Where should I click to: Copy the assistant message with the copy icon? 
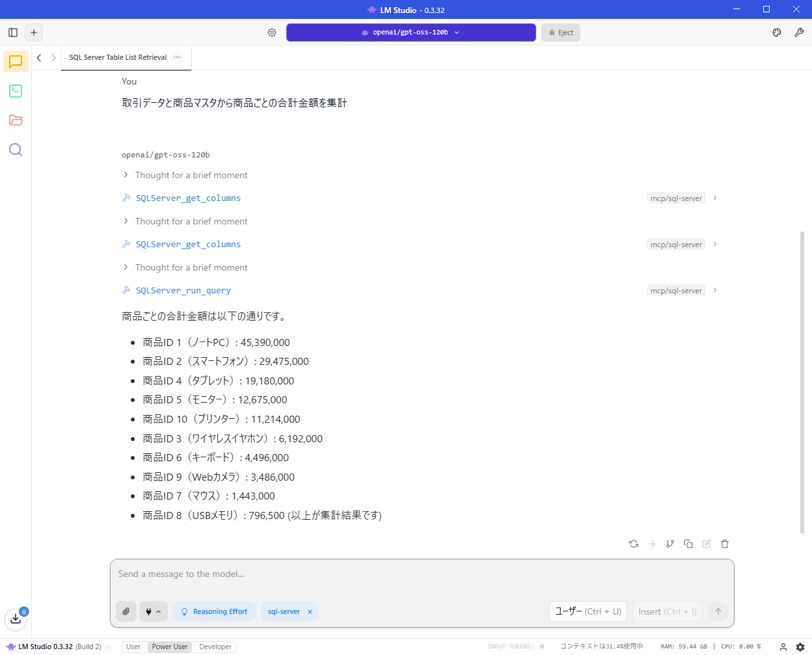pyautogui.click(x=688, y=543)
